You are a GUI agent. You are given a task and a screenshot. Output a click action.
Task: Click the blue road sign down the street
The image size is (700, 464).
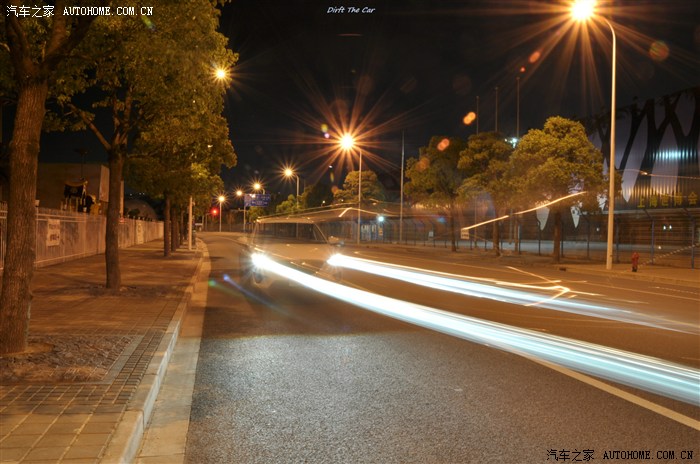(258, 200)
